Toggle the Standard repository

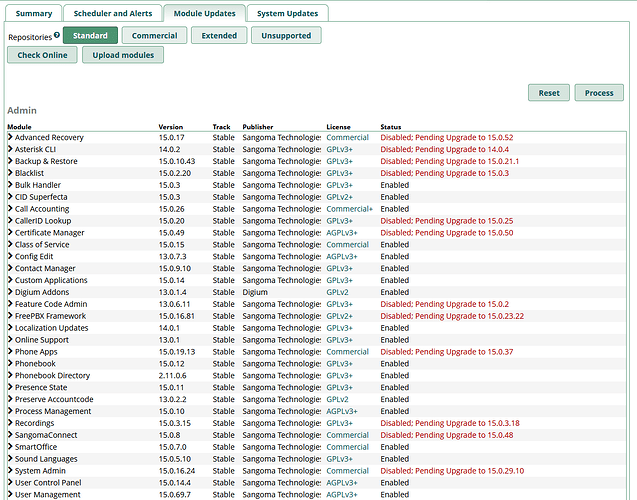[90, 35]
